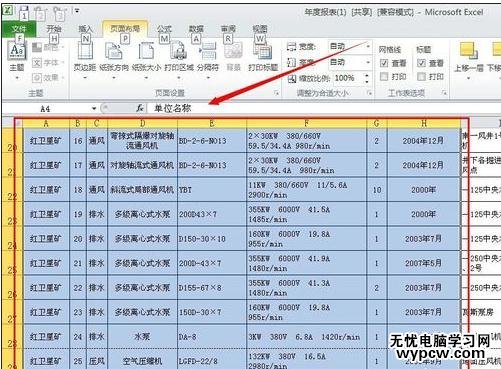This screenshot has height=369, width=501.
Task: Switch to the View (视图) tab
Action: (x=260, y=29)
